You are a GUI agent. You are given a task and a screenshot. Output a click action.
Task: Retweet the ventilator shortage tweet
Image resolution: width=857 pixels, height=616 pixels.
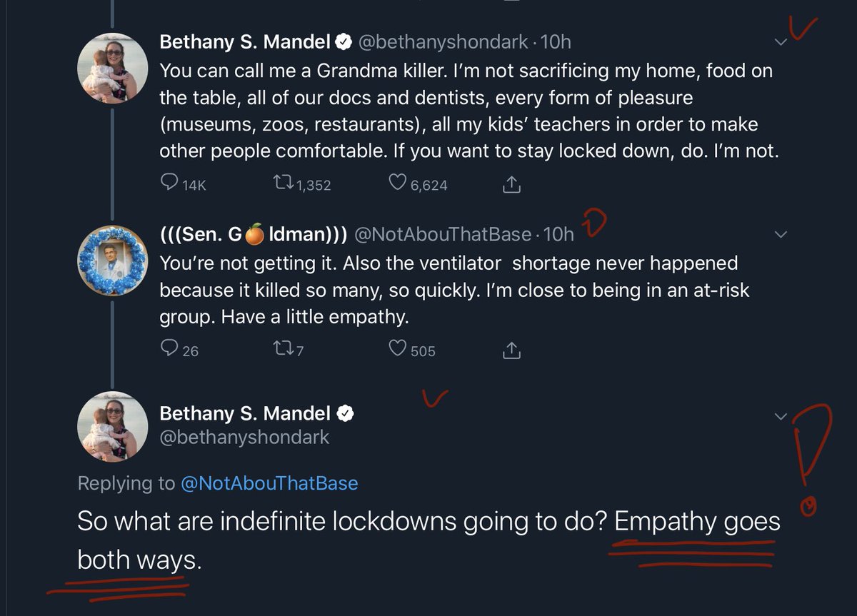pos(284,348)
